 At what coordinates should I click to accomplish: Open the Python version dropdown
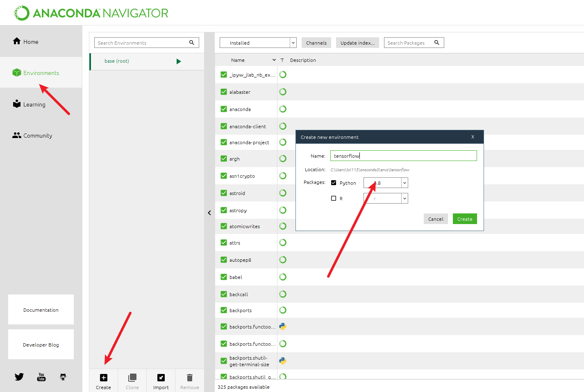pos(404,183)
